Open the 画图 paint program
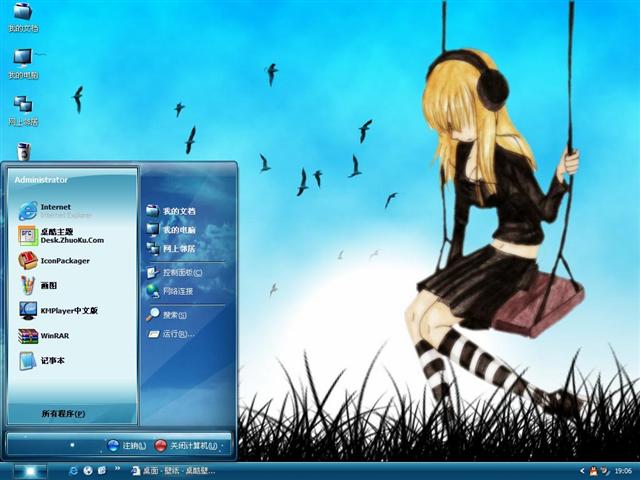 pos(50,285)
